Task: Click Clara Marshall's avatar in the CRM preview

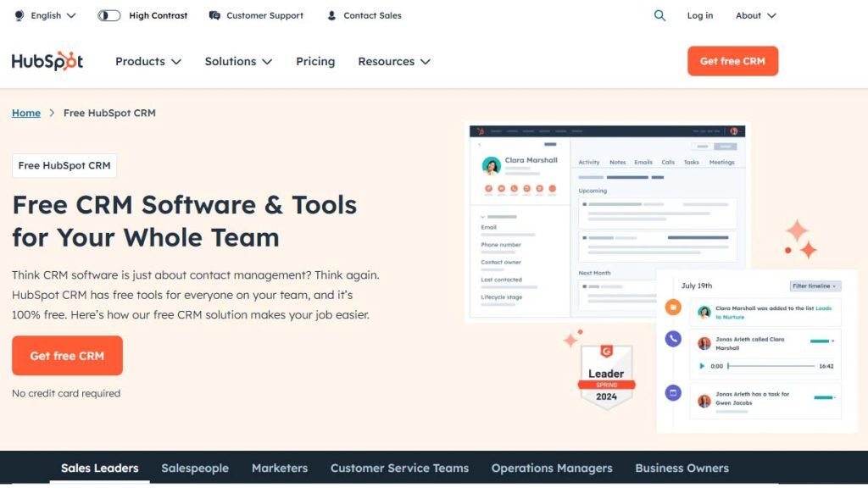Action: click(491, 165)
